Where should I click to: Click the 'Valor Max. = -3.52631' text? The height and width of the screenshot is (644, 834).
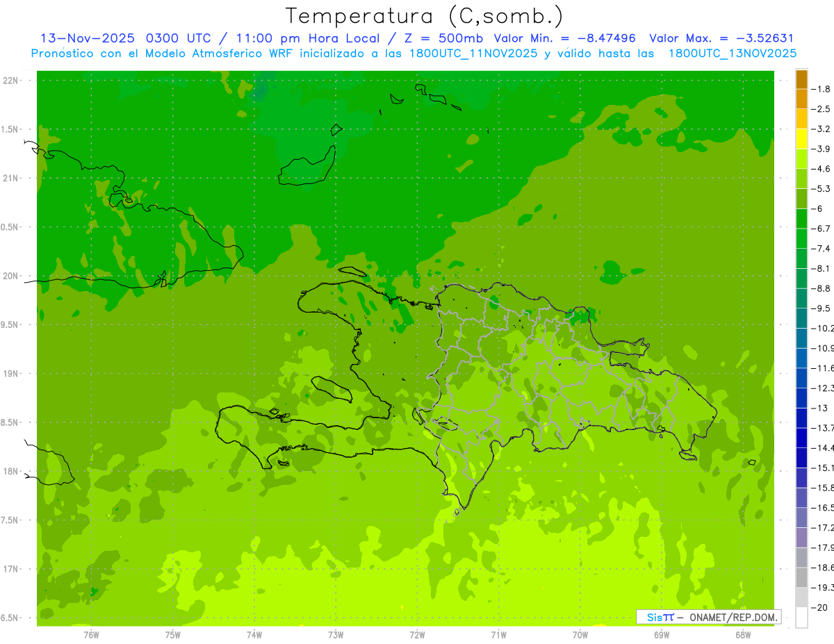[721, 38]
